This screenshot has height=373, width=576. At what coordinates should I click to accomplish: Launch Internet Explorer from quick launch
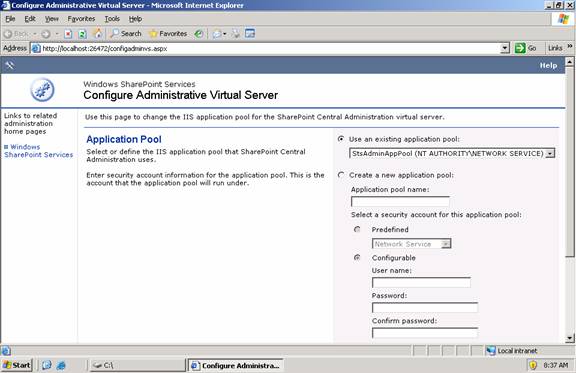[61, 365]
